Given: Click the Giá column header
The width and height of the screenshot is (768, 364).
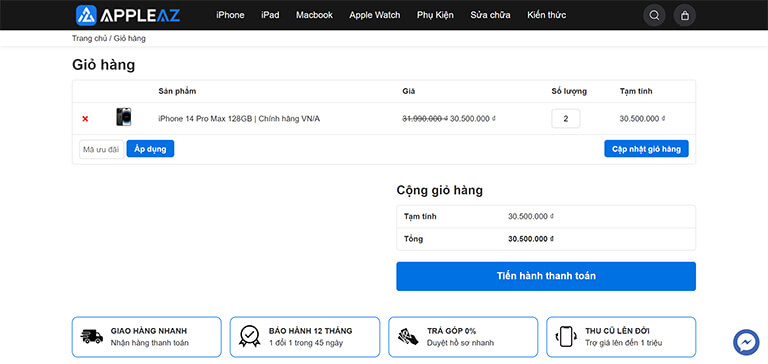Looking at the screenshot, I should 408,91.
